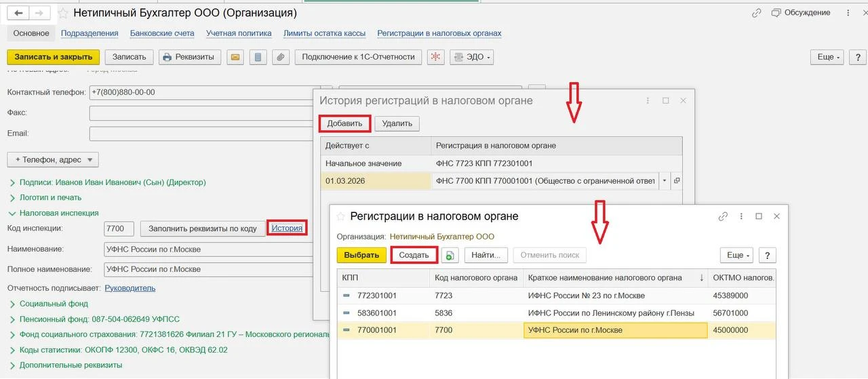Click the Создать button
This screenshot has width=868, height=379.
[414, 255]
